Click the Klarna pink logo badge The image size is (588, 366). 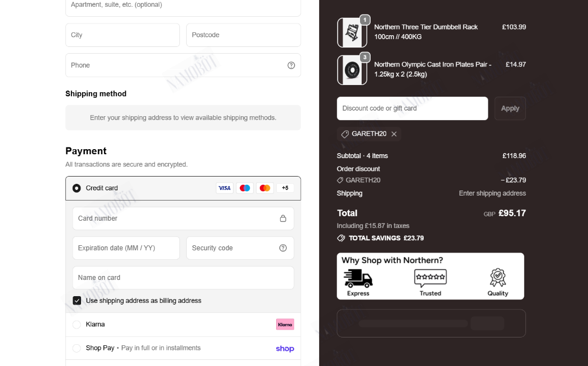pyautogui.click(x=285, y=325)
